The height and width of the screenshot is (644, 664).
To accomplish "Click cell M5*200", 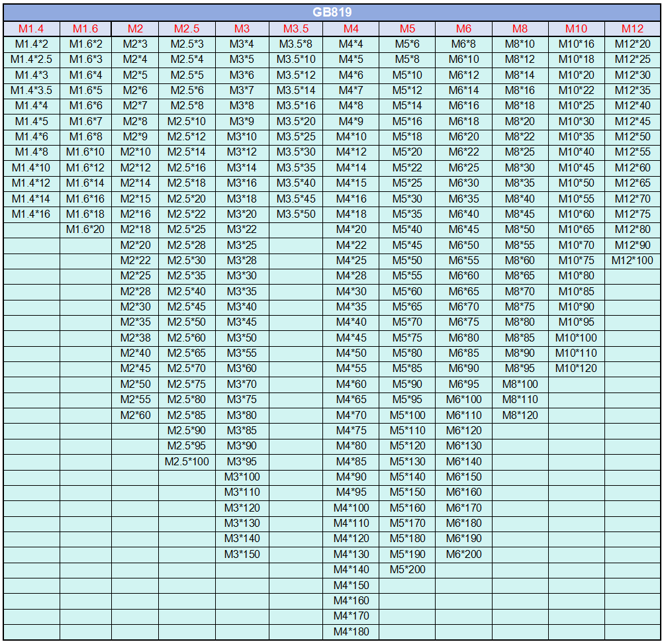I will pyautogui.click(x=407, y=570).
